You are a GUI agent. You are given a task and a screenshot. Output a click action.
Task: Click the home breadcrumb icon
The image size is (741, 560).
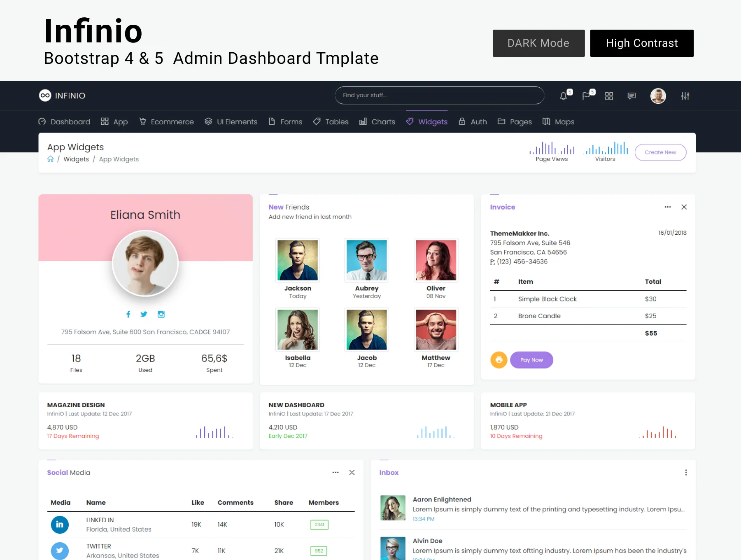pos(50,159)
